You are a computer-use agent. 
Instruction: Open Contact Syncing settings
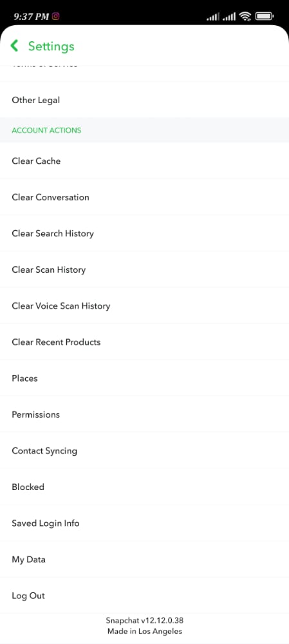(144, 451)
